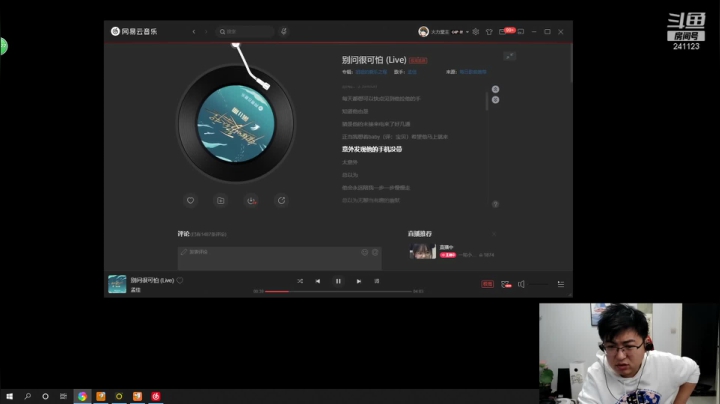Open Windows taskbar search
The height and width of the screenshot is (404, 720).
tap(28, 396)
